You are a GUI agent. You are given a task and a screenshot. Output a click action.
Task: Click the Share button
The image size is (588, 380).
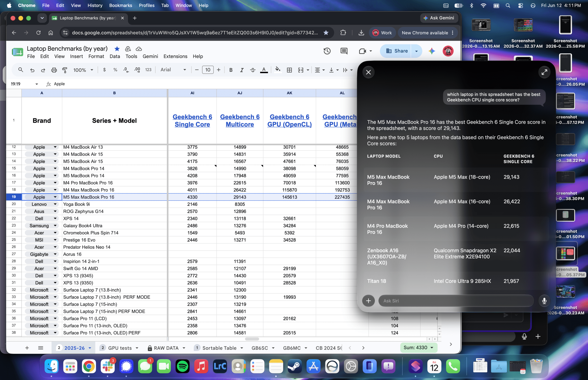coord(396,51)
